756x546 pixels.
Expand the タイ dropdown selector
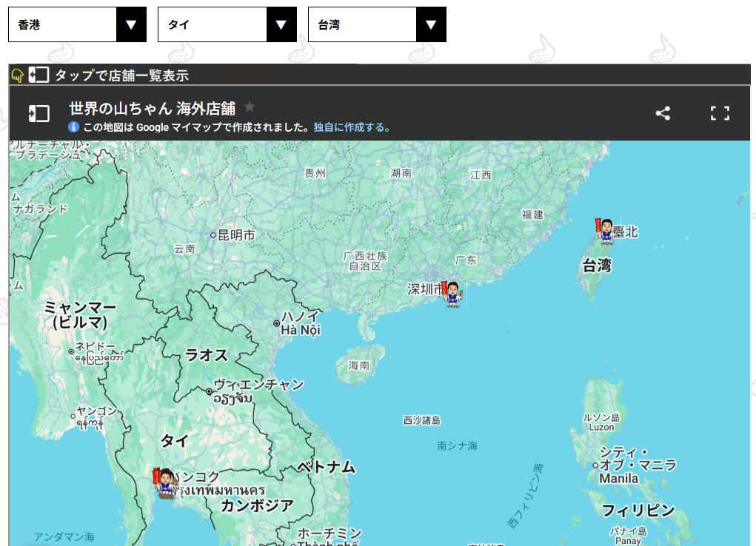pos(227,24)
